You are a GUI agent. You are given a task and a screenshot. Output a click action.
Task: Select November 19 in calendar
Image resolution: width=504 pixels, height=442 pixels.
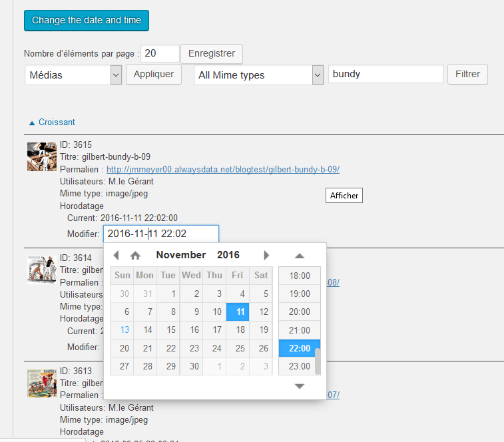(x=261, y=330)
